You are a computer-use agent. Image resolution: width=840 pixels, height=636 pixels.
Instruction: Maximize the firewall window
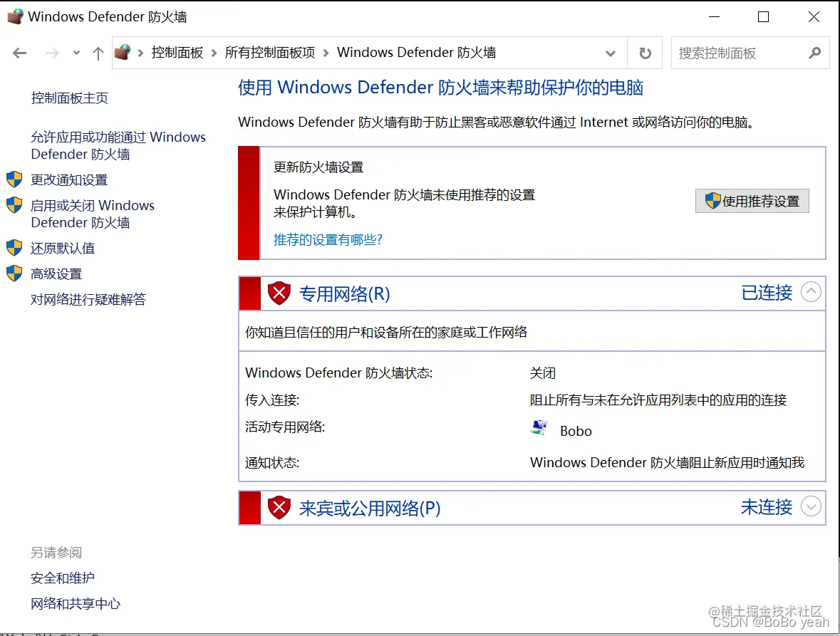[763, 16]
